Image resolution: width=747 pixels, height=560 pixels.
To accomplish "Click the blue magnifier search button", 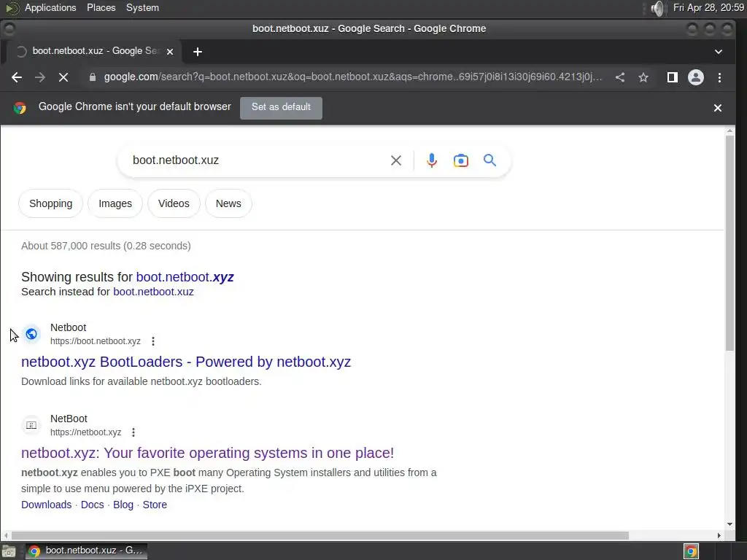I will pos(489,160).
